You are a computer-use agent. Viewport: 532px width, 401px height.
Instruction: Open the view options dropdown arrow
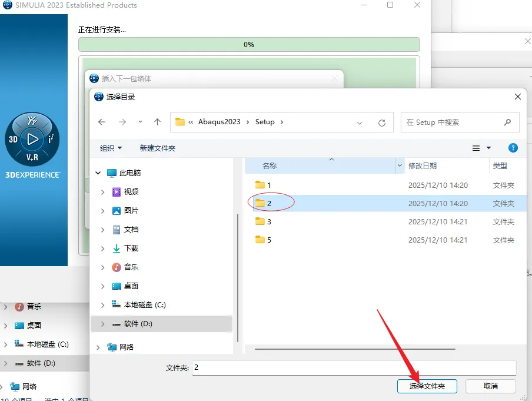tap(488, 148)
